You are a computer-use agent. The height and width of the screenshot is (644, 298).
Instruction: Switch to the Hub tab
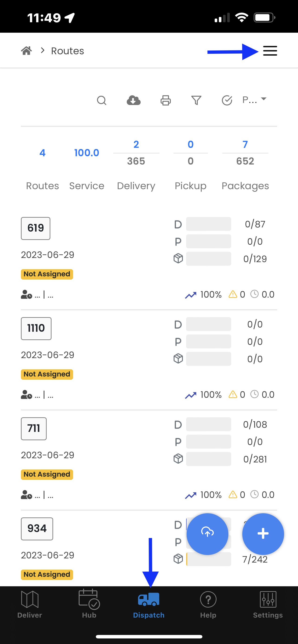coord(89,603)
